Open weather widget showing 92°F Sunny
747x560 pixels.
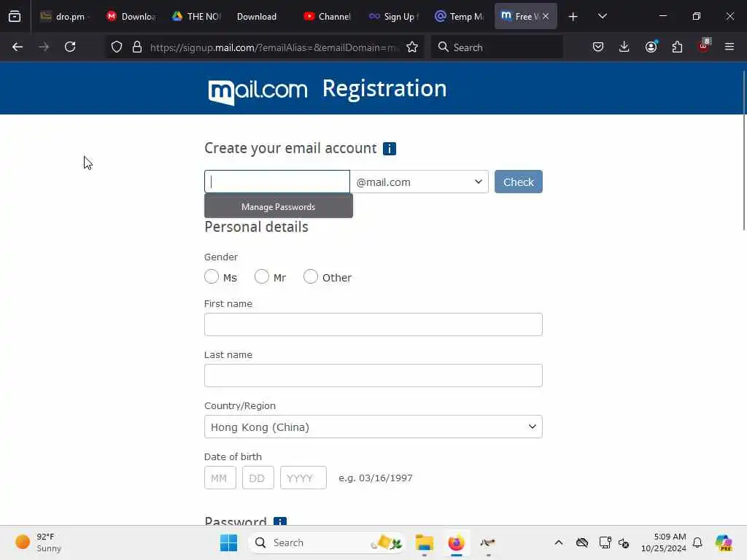pos(39,542)
